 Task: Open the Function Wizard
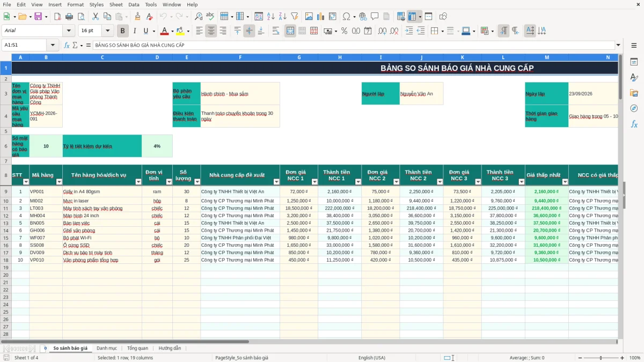point(67,45)
